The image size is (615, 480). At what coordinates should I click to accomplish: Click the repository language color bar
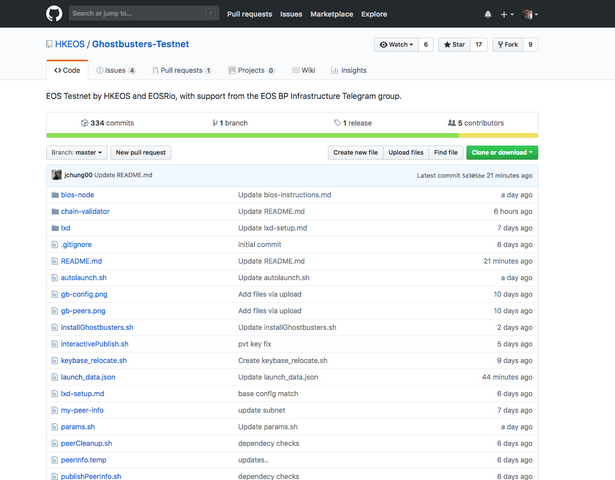pos(292,135)
